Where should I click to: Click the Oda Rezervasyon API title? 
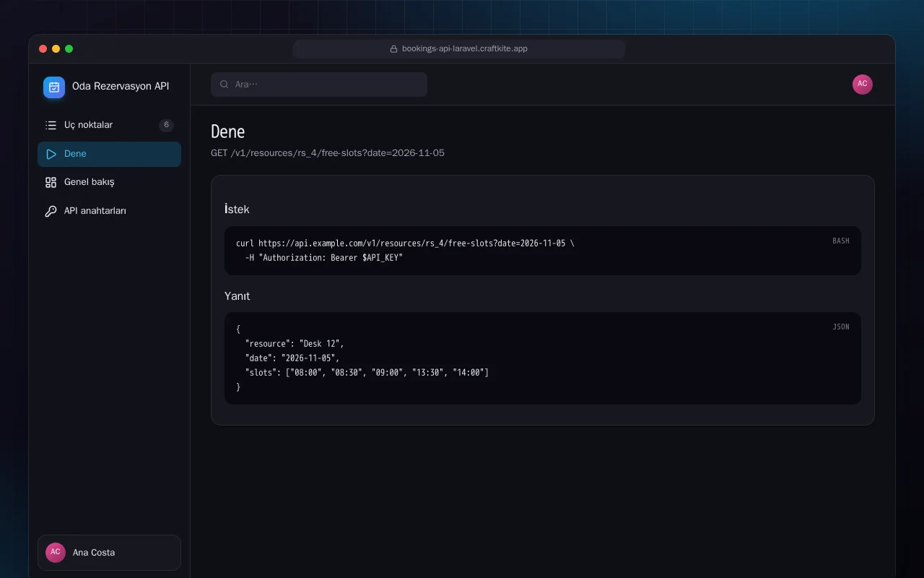[121, 87]
